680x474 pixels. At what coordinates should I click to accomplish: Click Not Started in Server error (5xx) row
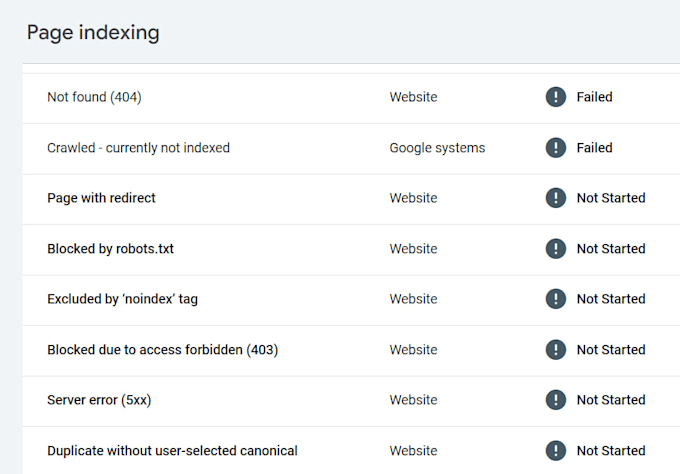click(x=611, y=400)
